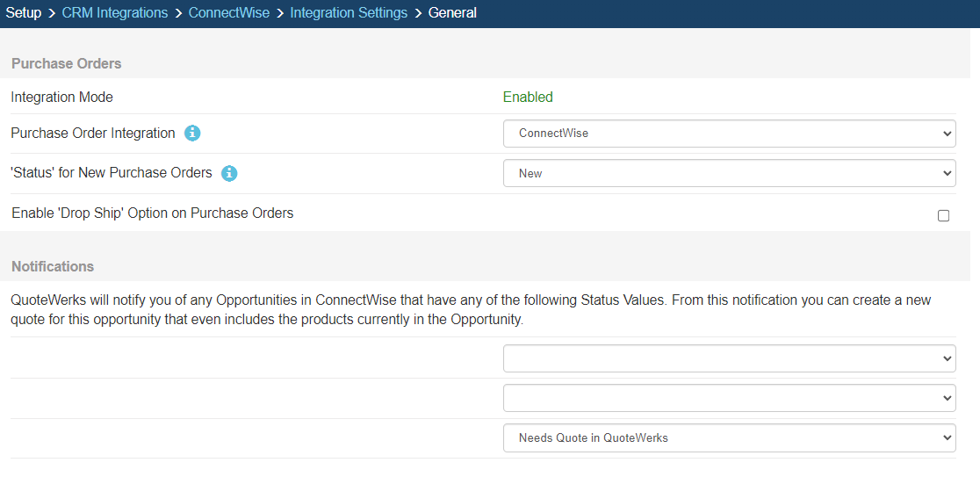This screenshot has width=980, height=477.
Task: Click the Purchase Order Integration info icon
Action: tap(192, 134)
